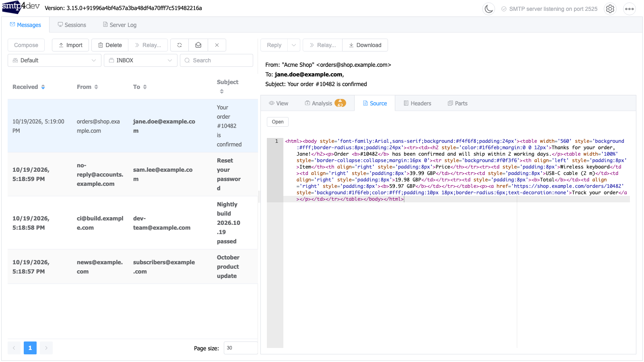Viewport: 644px width, 362px height.
Task: Select the Source tab
Action: click(x=375, y=103)
